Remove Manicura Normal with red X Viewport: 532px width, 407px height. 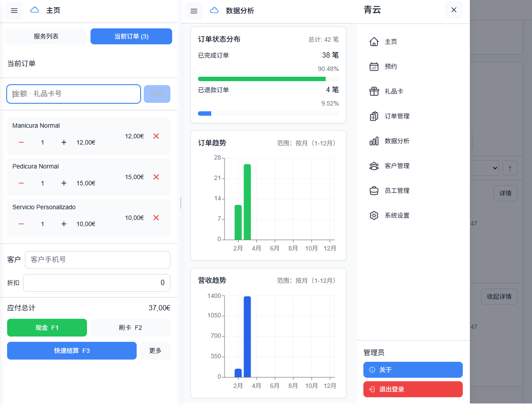click(156, 136)
